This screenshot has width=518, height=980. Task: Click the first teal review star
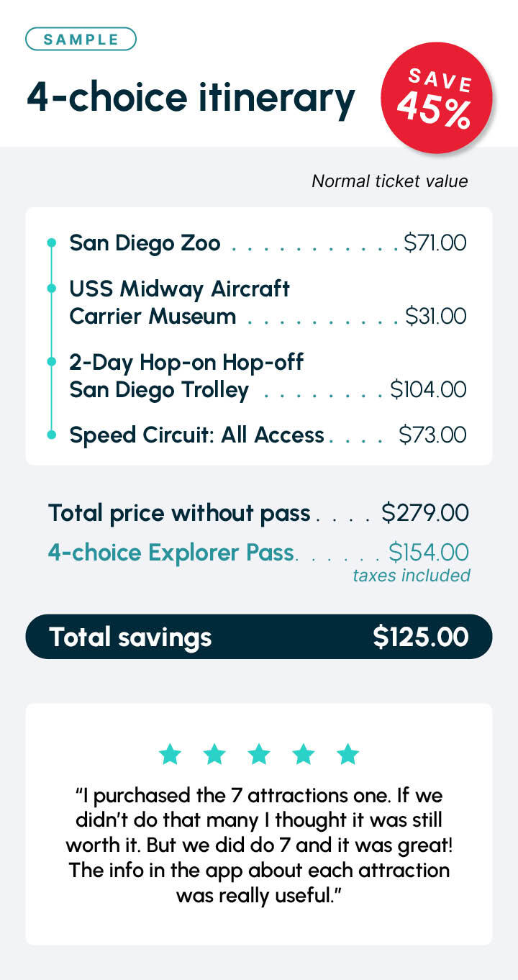coord(170,754)
